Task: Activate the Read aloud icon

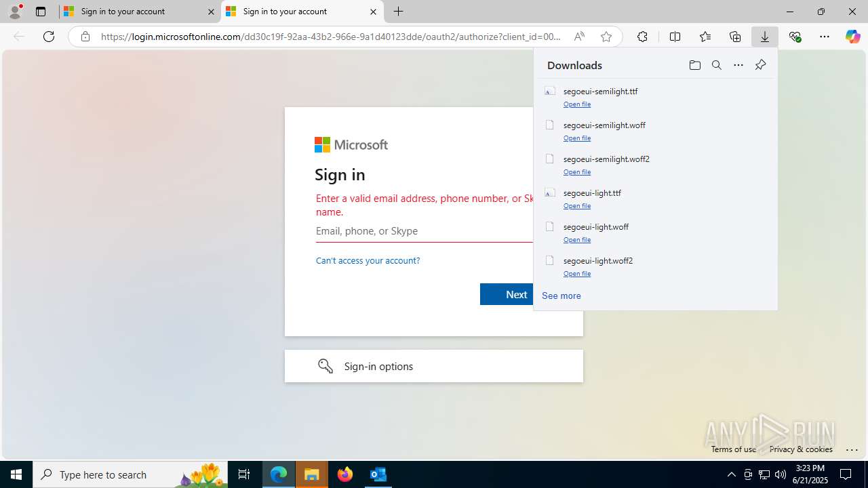Action: (579, 37)
